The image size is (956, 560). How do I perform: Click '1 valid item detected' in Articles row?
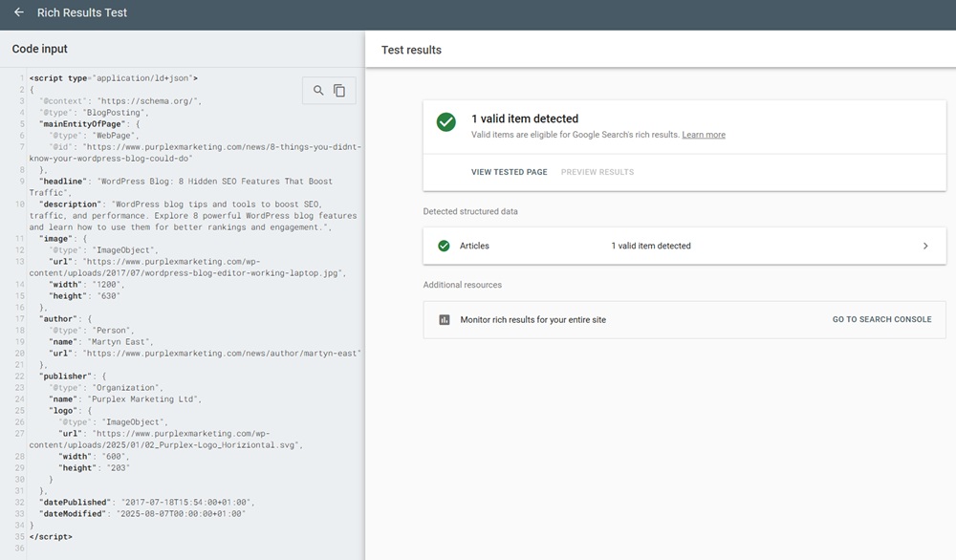651,246
